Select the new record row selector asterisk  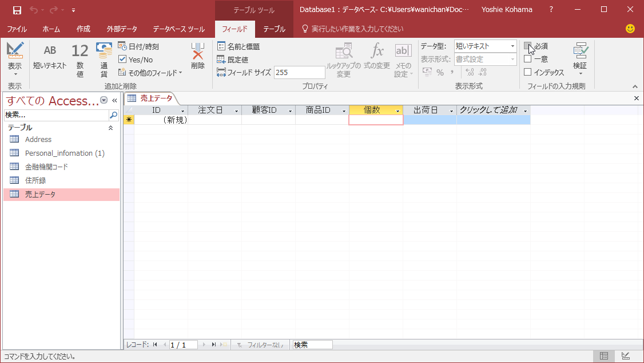click(x=129, y=120)
